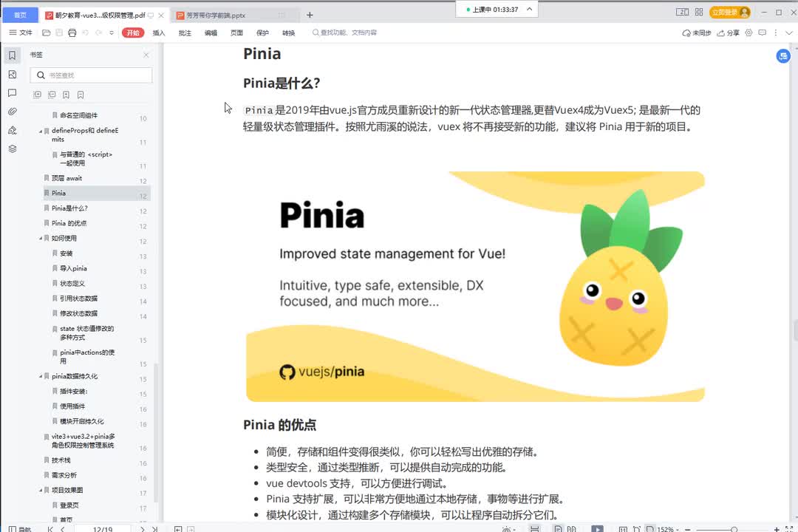Toggle the 导航 navigation pane button
This screenshot has height=532, width=798.
[x=20, y=529]
